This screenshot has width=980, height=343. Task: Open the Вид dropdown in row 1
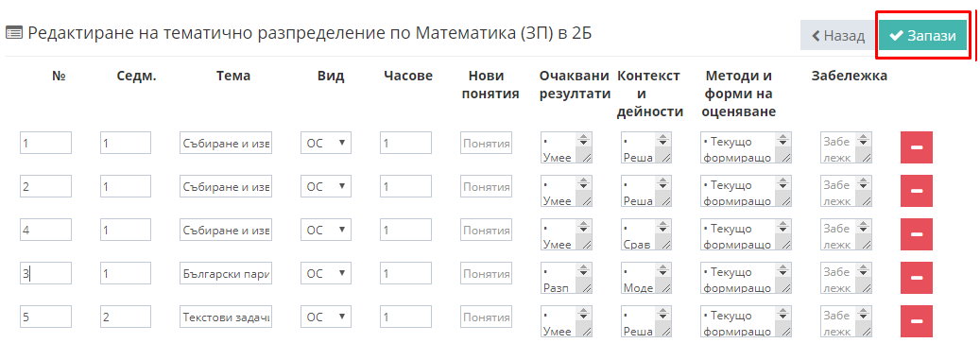click(326, 143)
